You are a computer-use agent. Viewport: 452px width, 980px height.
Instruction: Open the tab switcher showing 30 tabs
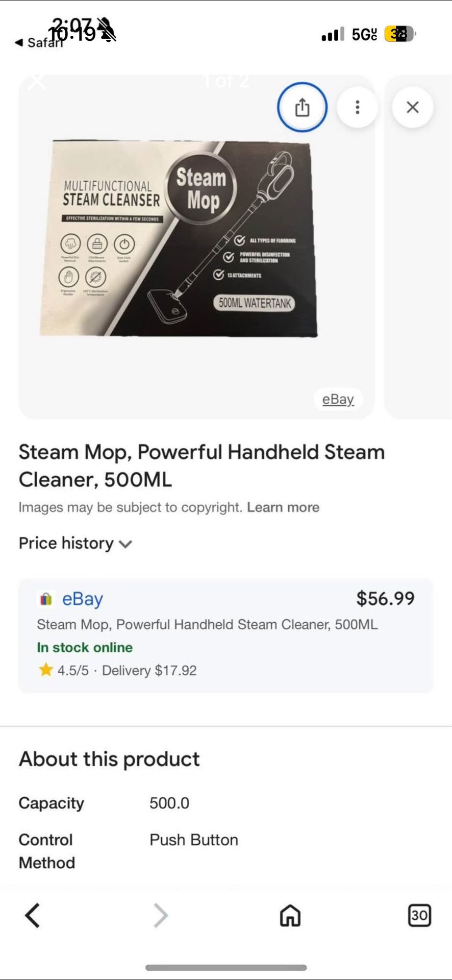[419, 915]
